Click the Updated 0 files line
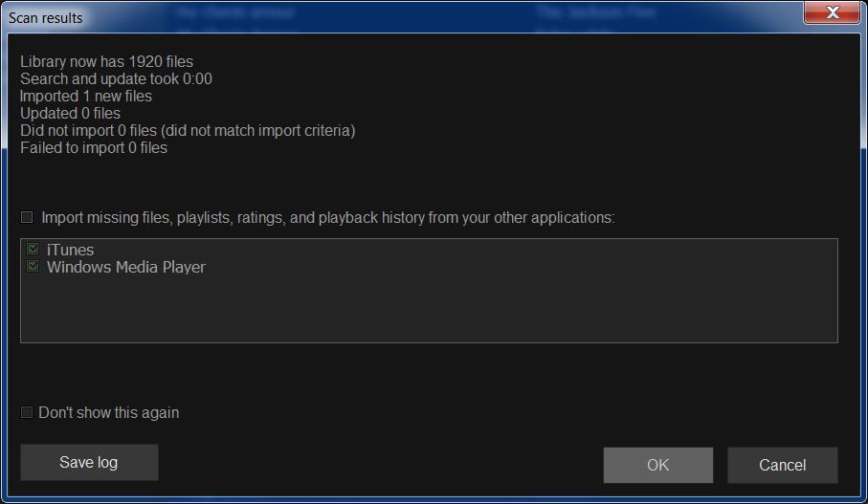The image size is (868, 504). [70, 114]
